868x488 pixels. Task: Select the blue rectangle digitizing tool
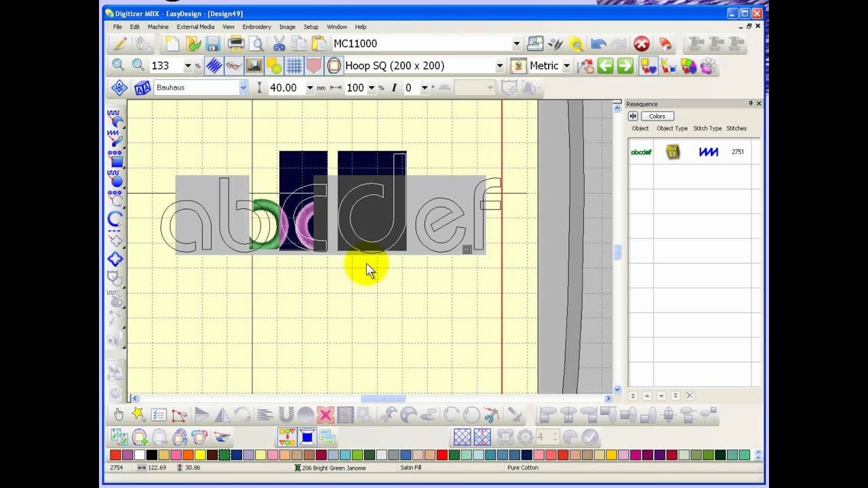(x=115, y=160)
